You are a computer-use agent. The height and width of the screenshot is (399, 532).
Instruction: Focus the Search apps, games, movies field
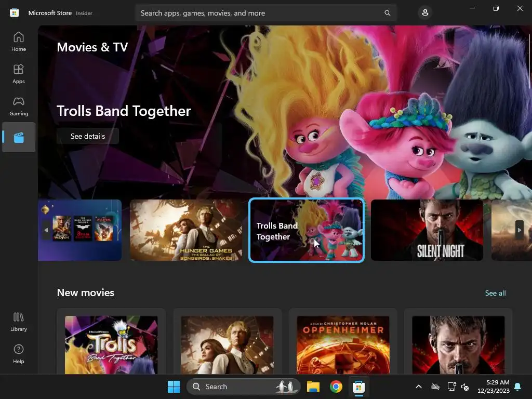pyautogui.click(x=265, y=13)
